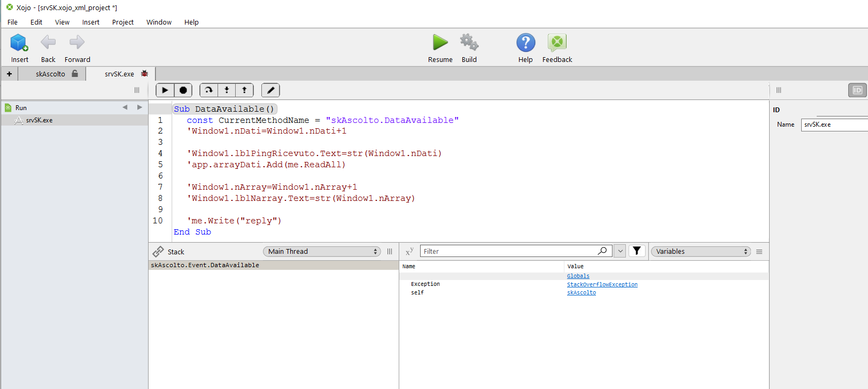Click the lock icon on skAscolto tab
This screenshot has height=389, width=868.
75,74
